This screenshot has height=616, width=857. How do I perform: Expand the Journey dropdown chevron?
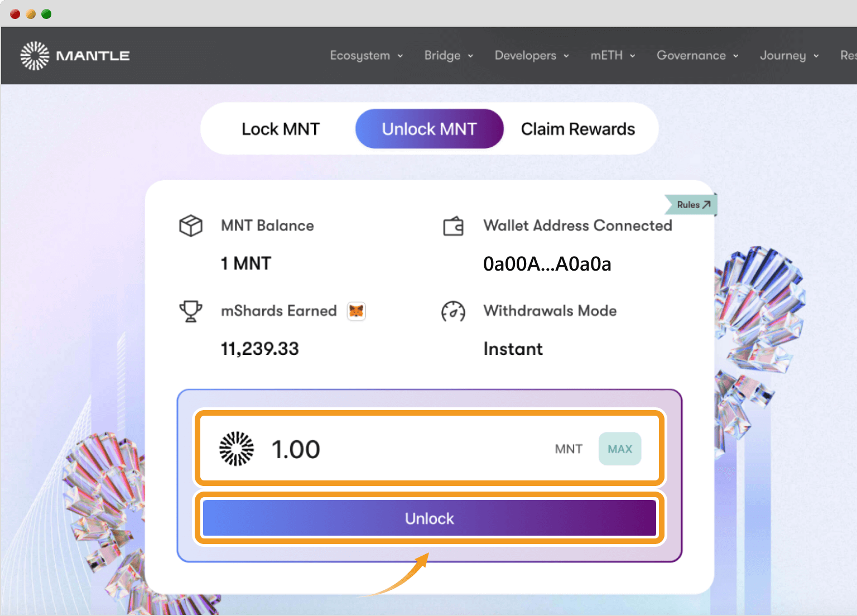point(816,56)
